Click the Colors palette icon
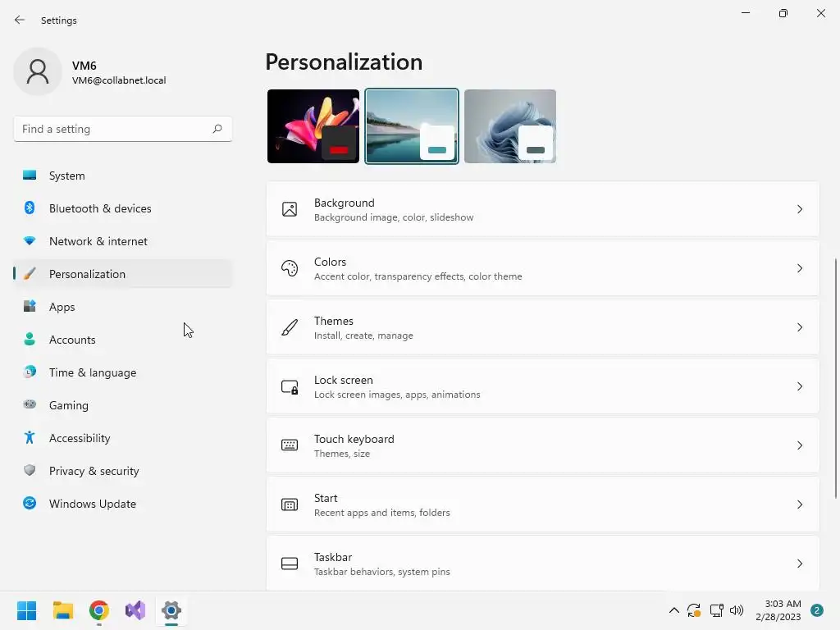840x630 pixels. [x=290, y=268]
